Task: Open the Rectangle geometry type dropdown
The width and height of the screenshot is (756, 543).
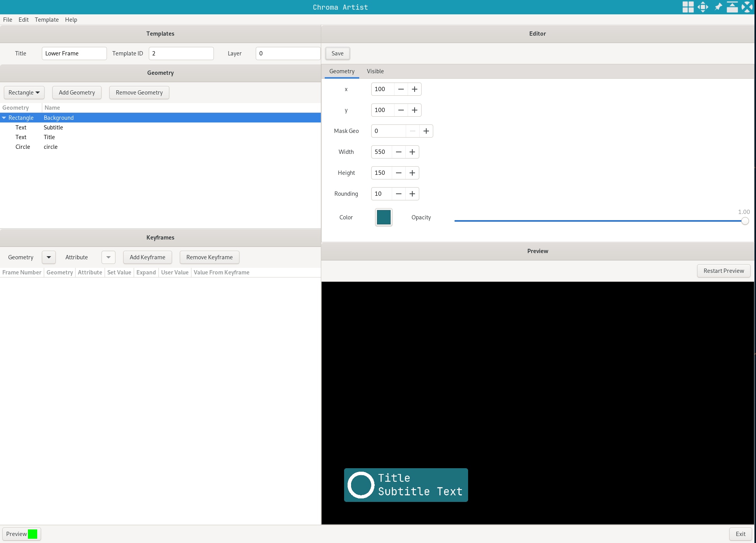Action: (x=24, y=93)
